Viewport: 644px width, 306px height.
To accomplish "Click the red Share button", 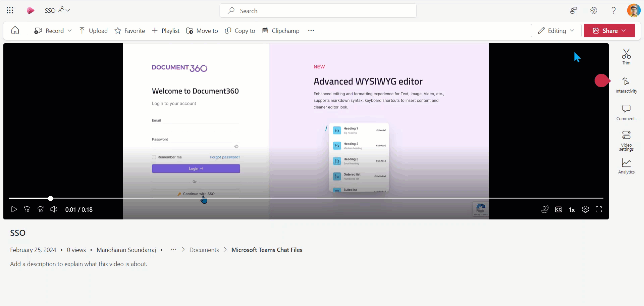I will tap(609, 31).
